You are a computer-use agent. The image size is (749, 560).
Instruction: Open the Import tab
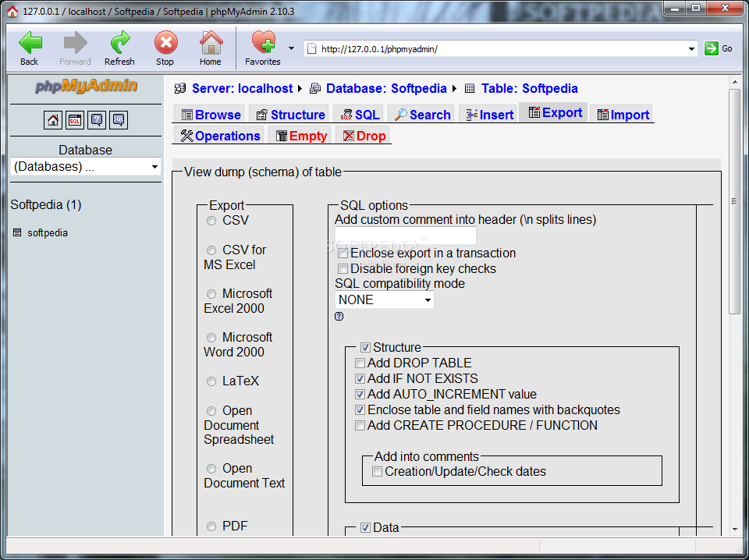pyautogui.click(x=622, y=115)
